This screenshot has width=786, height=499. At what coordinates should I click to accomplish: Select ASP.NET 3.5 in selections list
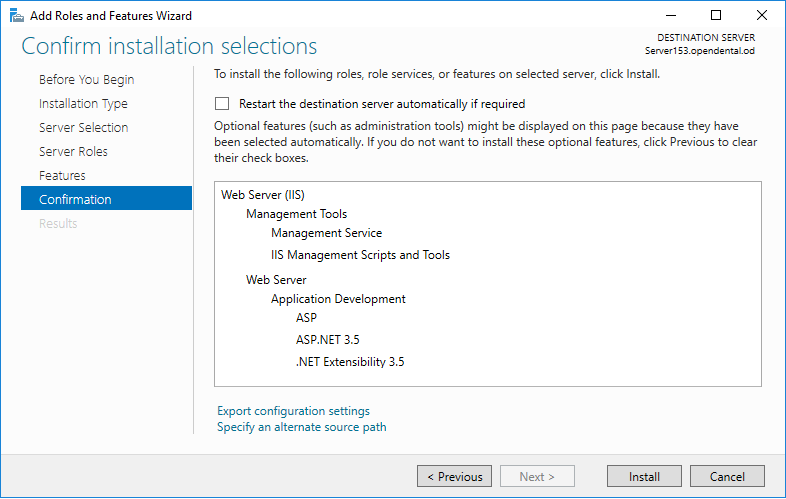click(327, 340)
